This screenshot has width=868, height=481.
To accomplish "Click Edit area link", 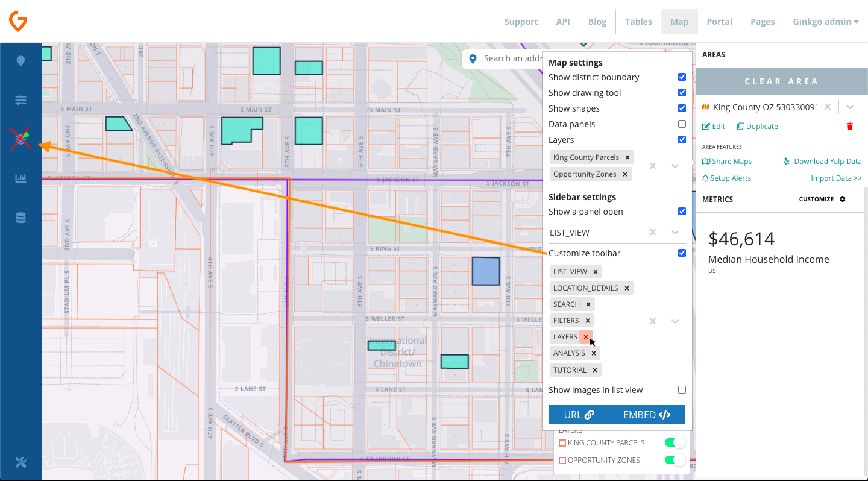I will click(x=714, y=127).
